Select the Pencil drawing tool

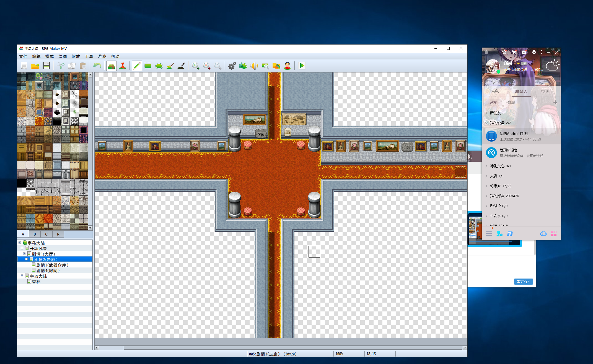tap(137, 66)
